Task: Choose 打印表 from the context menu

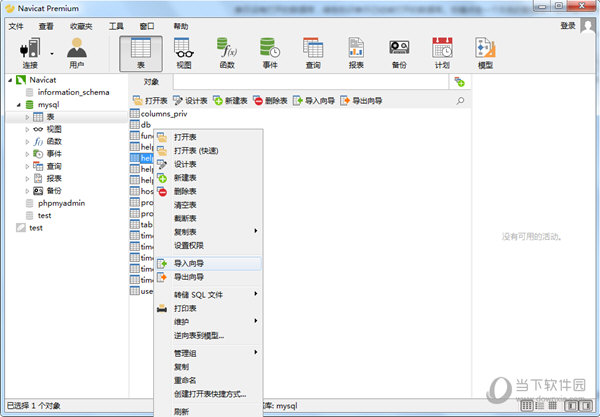Action: pos(209,308)
